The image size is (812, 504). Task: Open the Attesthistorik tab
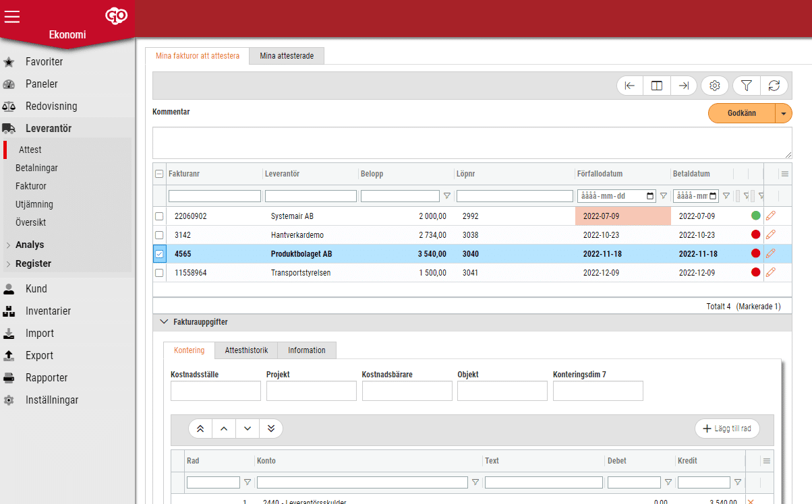[246, 350]
